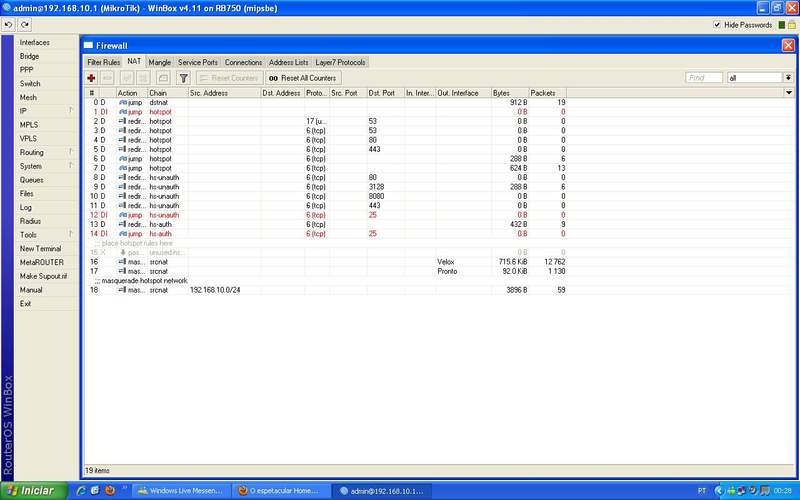Select the dstnat chain cell in row 0
This screenshot has width=800, height=500.
pos(159,103)
